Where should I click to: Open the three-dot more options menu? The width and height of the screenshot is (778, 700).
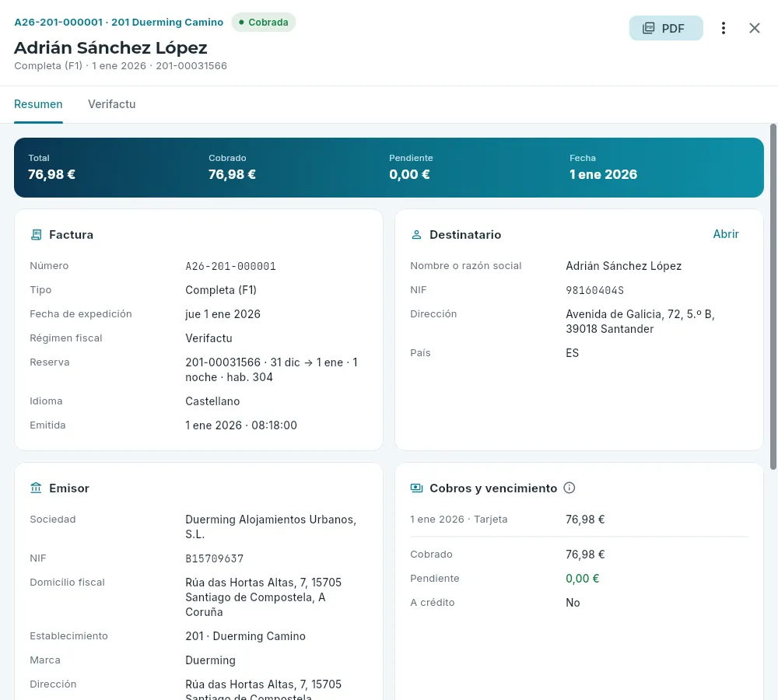(x=723, y=28)
